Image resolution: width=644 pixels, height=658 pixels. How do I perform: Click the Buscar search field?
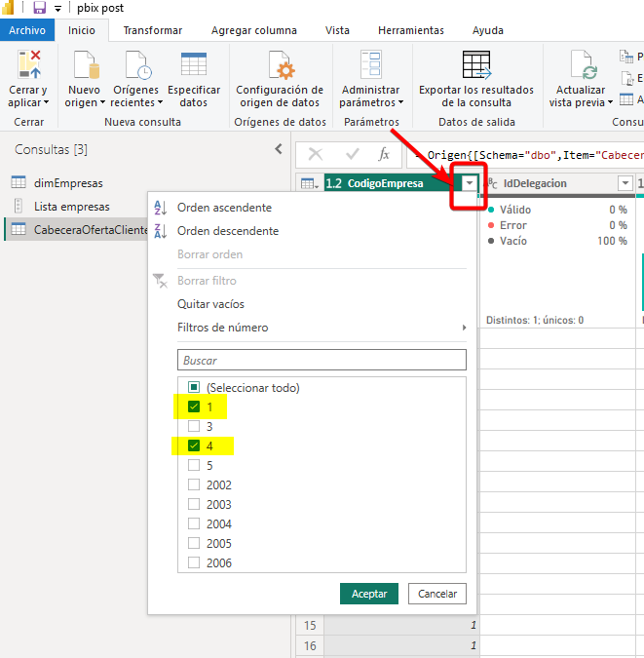click(x=322, y=360)
